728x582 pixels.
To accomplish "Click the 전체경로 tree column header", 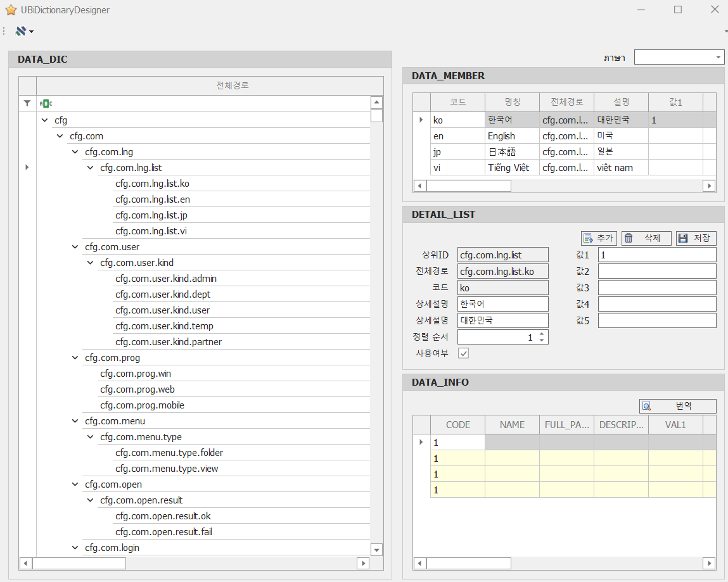I will [210, 85].
